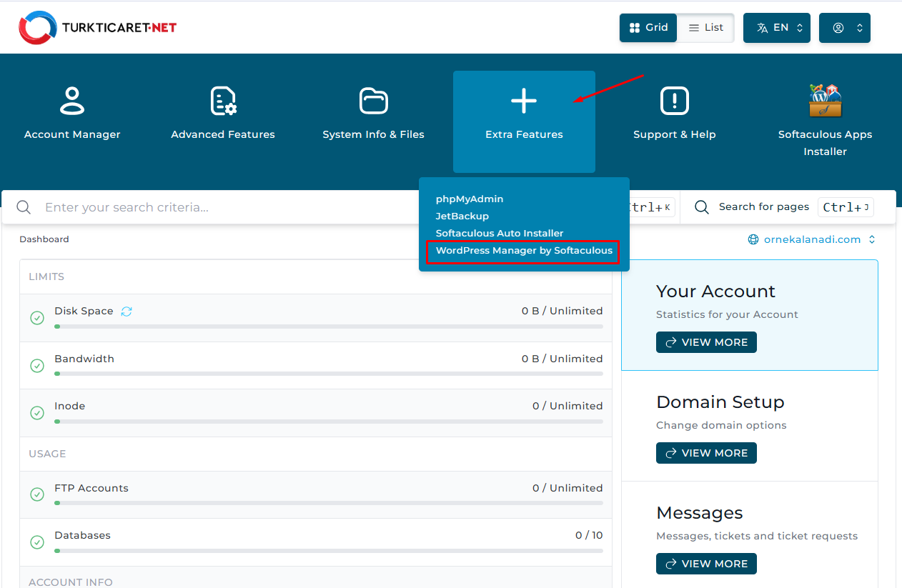The width and height of the screenshot is (902, 588).
Task: Click VIEW MORE under Messages
Action: 706,564
